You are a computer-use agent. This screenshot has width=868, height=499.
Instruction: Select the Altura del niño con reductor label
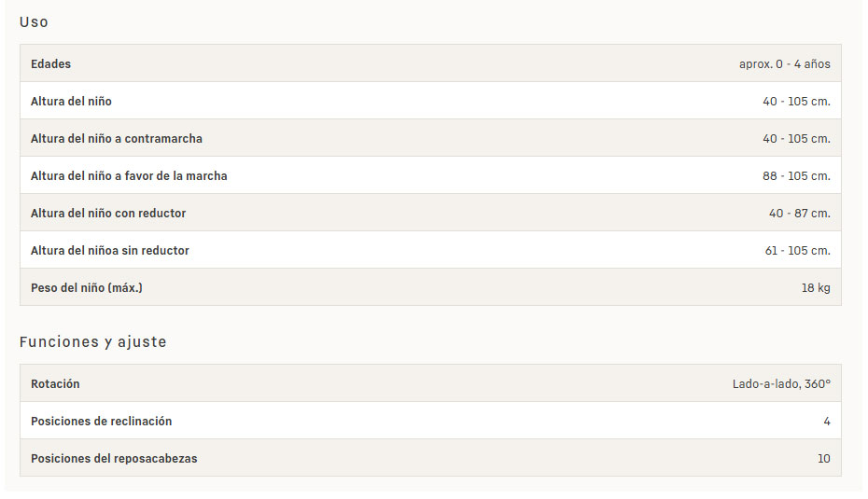tap(108, 213)
